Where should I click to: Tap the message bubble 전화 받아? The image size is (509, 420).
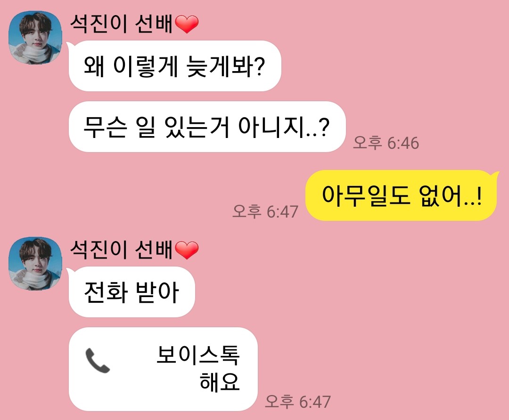pyautogui.click(x=131, y=292)
